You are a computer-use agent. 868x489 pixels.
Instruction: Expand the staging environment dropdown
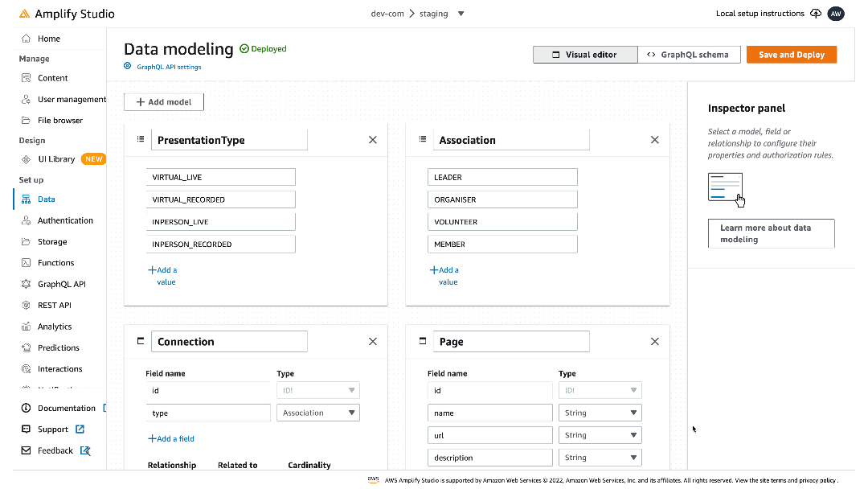[461, 14]
